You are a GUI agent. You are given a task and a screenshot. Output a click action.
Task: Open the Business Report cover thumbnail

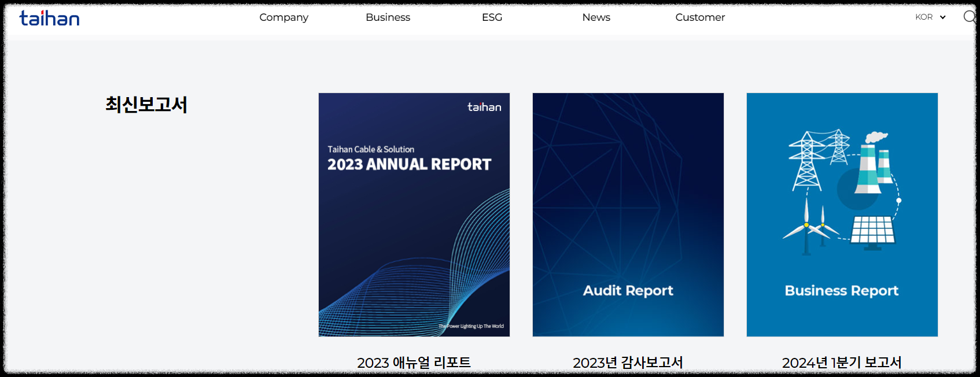[842, 215]
